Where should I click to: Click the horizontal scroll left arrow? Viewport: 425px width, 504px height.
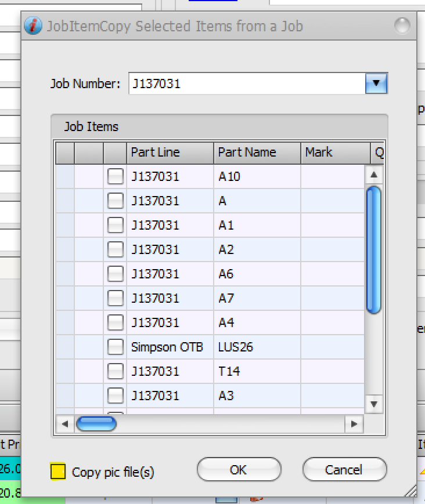tap(65, 424)
